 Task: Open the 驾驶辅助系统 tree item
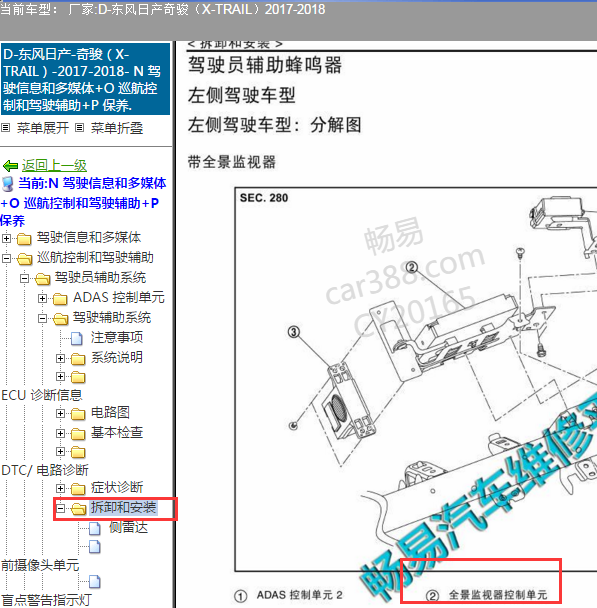[x=112, y=318]
